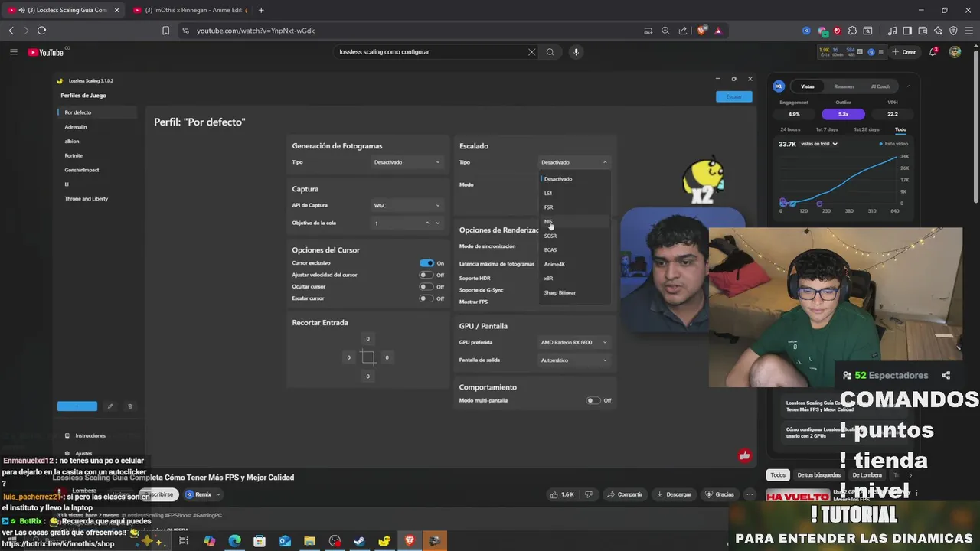Delete the profile with the trash icon in Lossless Scaling

(x=129, y=406)
